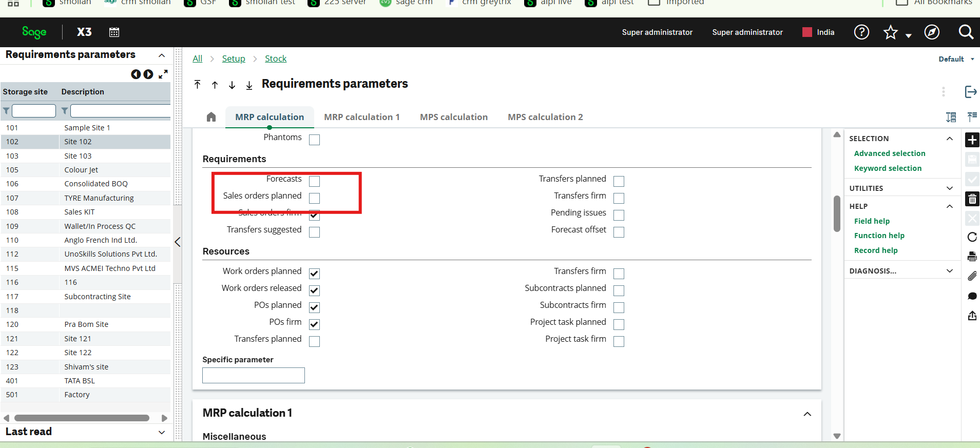Image resolution: width=980 pixels, height=448 pixels.
Task: Enable the Forecasts checkbox
Action: point(315,181)
